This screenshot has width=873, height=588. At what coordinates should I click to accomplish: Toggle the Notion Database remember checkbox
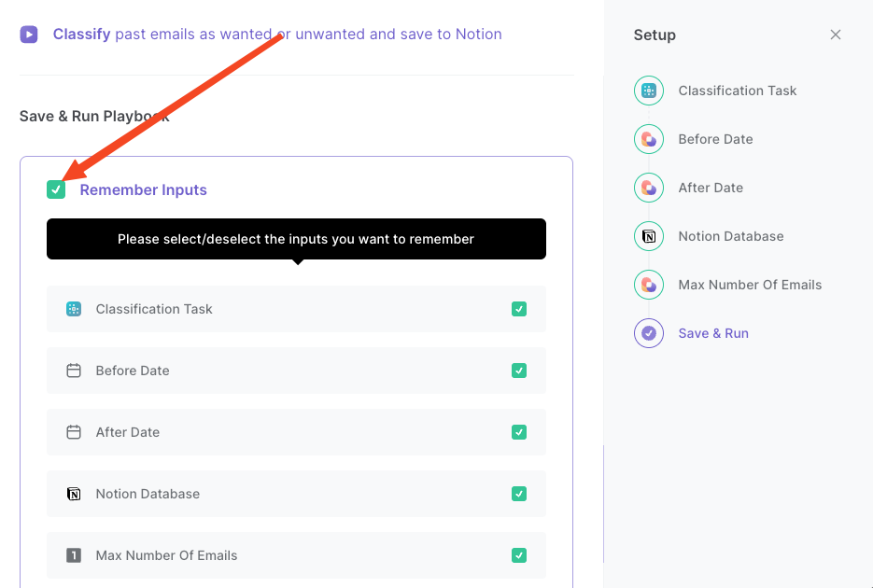[519, 494]
